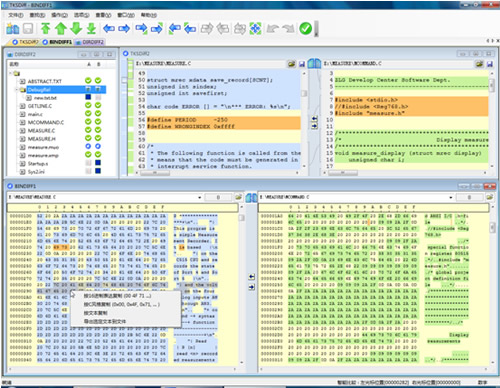Copy left hex block to right in BINDIFF1
Image resolution: width=500 pixels, height=388 pixels.
click(252, 287)
